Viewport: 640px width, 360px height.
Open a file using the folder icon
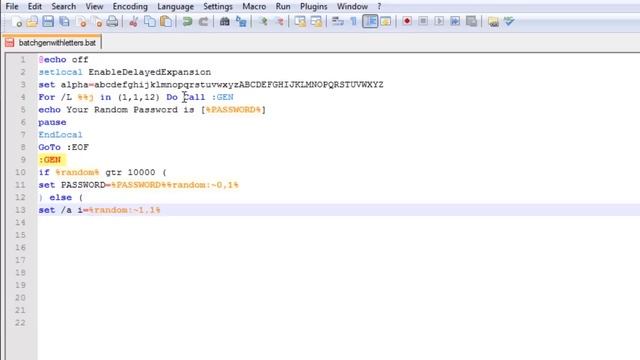(32, 22)
